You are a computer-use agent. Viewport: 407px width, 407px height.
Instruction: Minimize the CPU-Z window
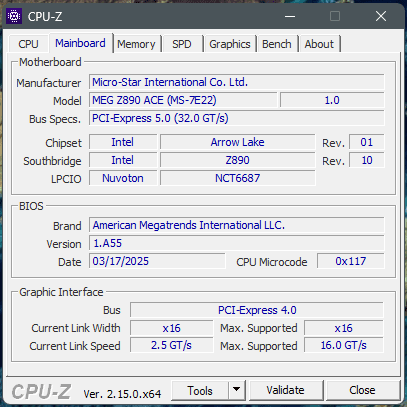290,16
